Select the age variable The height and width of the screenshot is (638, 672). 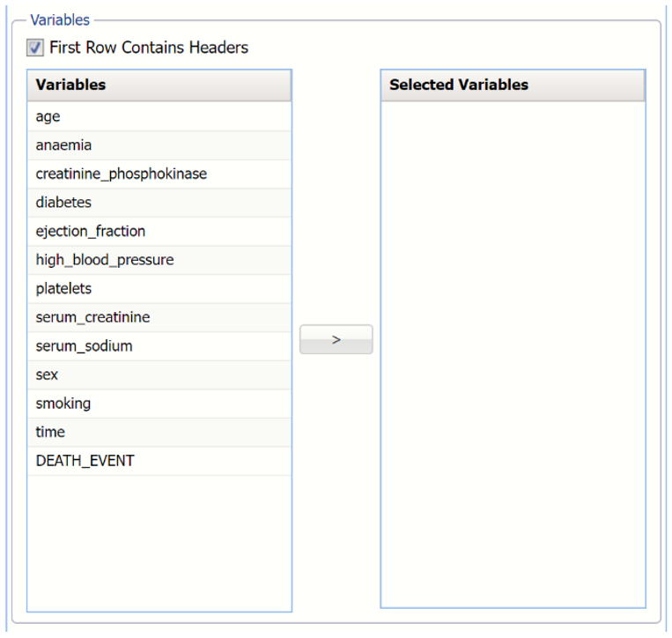(x=48, y=116)
